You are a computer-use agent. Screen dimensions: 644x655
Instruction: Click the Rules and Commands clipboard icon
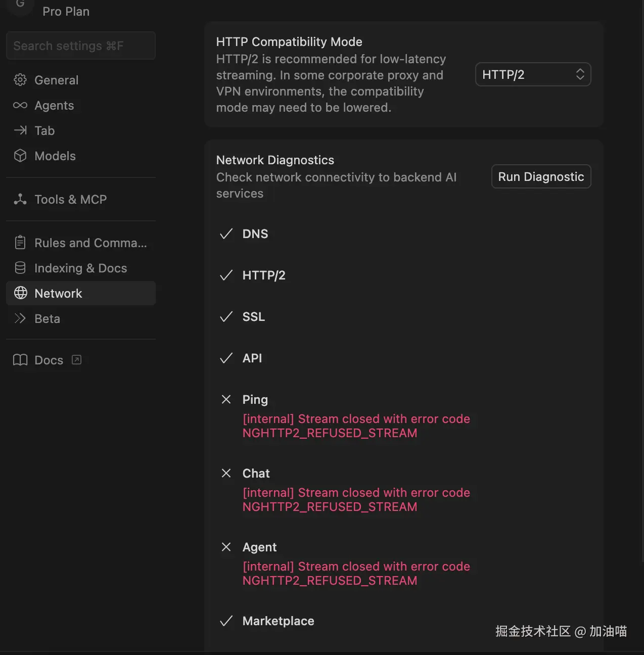point(20,243)
